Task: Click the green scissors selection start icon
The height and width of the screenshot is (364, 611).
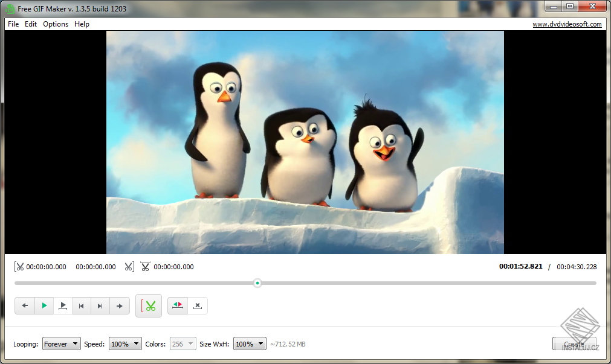Action: pos(149,305)
